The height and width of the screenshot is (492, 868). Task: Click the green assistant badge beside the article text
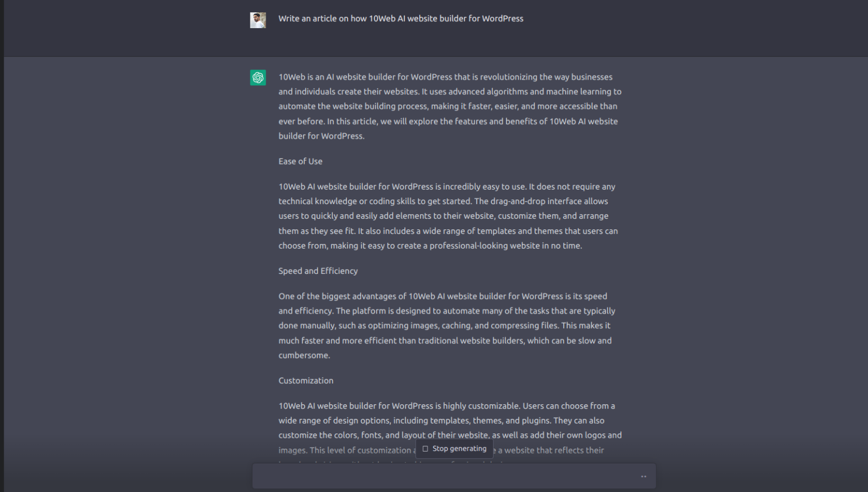click(257, 77)
